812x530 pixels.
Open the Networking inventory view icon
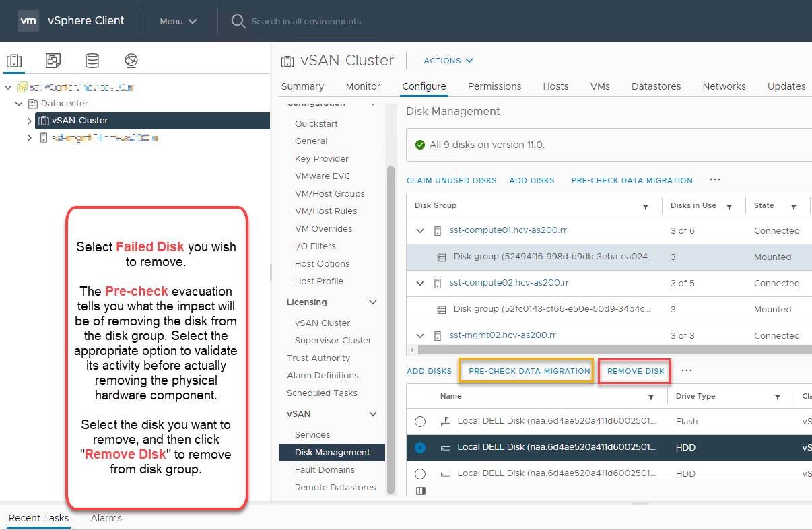coord(131,60)
